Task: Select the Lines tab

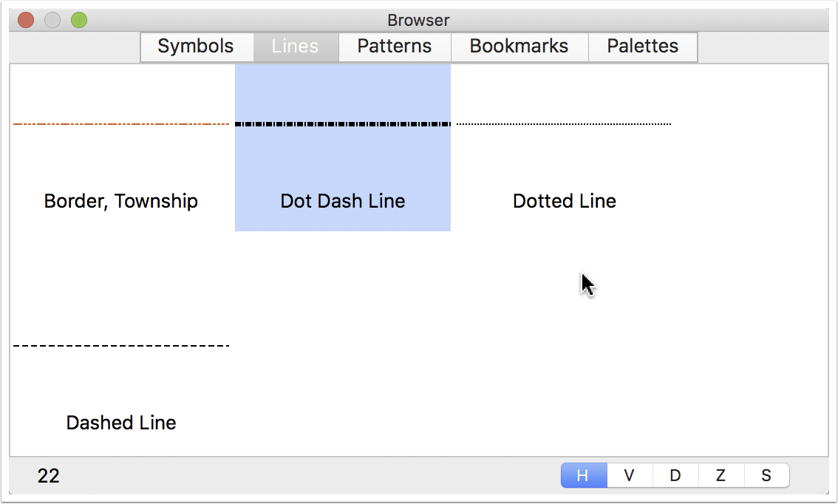Action: pos(296,47)
